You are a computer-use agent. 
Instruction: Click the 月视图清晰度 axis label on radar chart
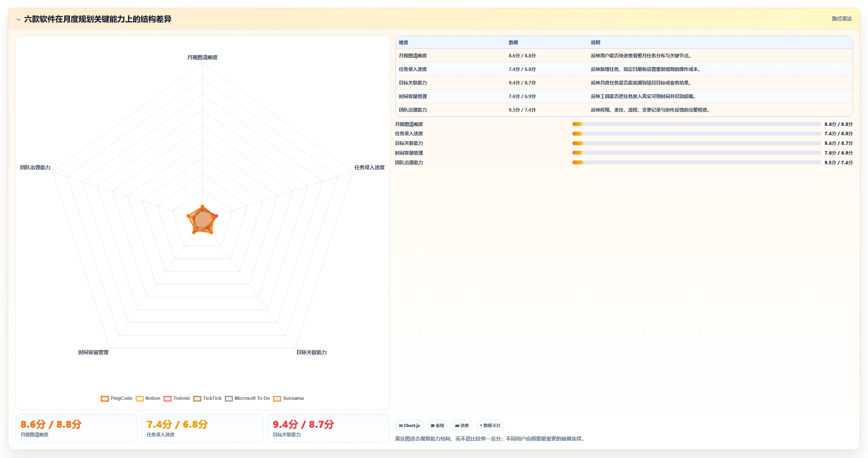202,57
